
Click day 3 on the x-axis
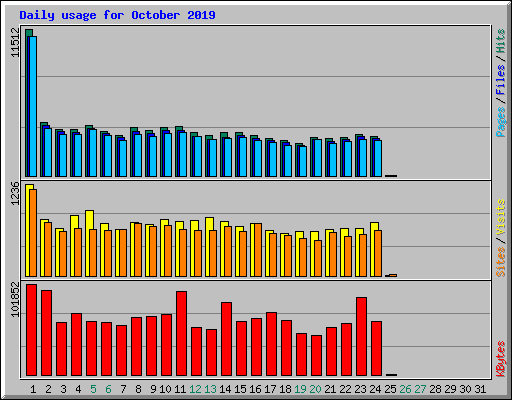click(63, 389)
